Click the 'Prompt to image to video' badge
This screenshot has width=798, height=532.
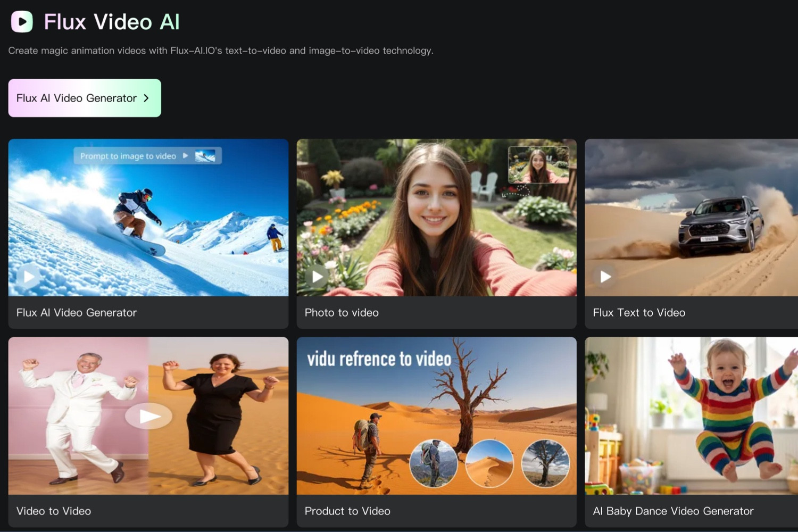128,156
